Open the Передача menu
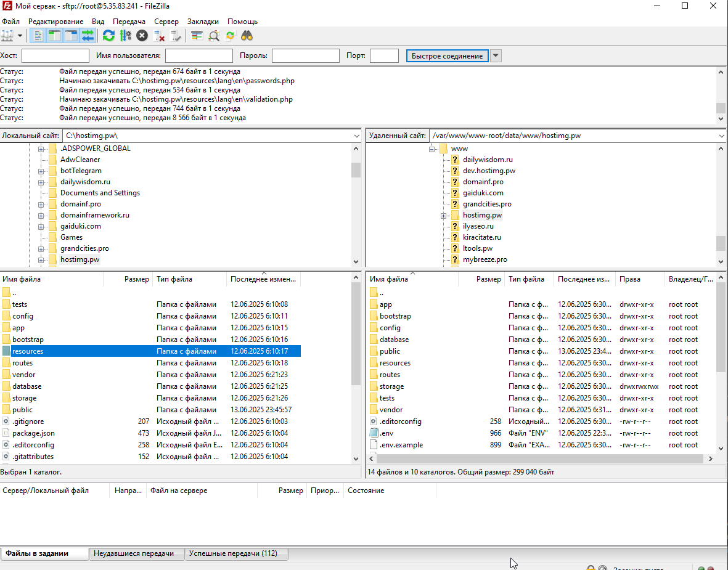 click(129, 22)
